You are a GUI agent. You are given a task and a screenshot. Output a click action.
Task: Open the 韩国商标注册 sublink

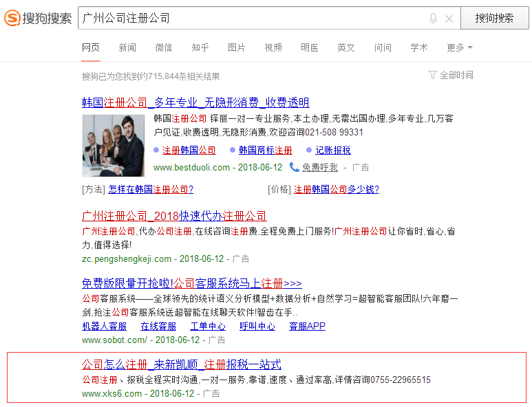(266, 150)
